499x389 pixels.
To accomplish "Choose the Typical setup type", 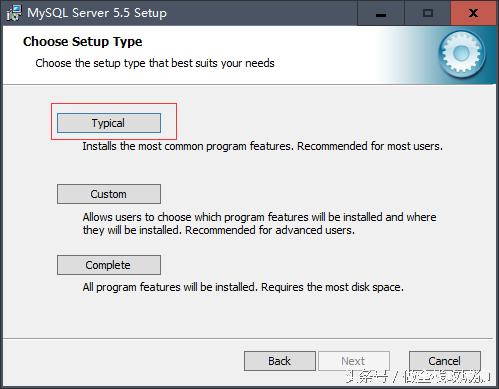I will (x=109, y=123).
